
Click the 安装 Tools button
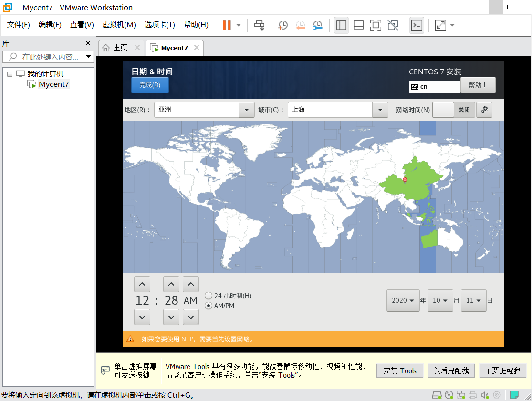click(x=399, y=370)
